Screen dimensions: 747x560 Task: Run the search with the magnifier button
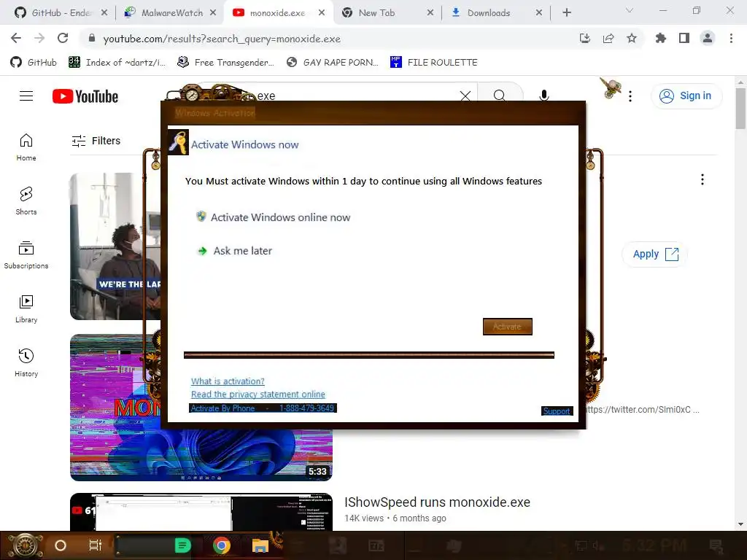[500, 96]
